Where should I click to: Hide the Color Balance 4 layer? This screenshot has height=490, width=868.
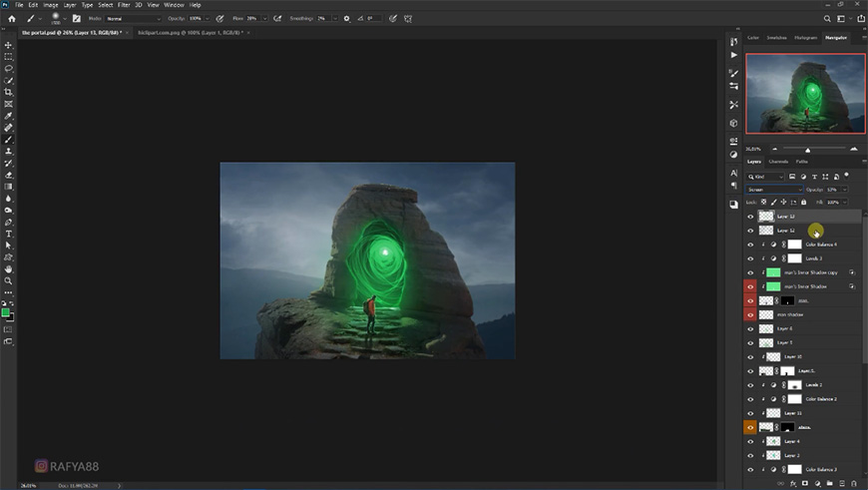(x=750, y=245)
